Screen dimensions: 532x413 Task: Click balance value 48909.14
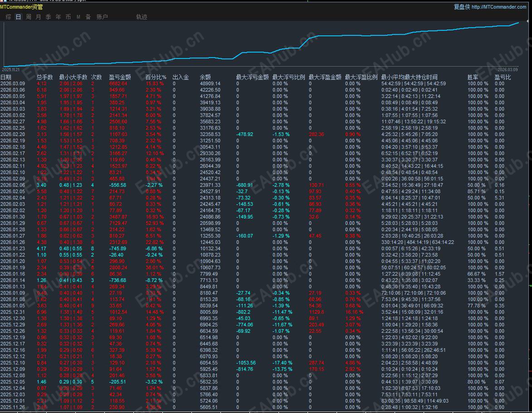click(x=210, y=83)
